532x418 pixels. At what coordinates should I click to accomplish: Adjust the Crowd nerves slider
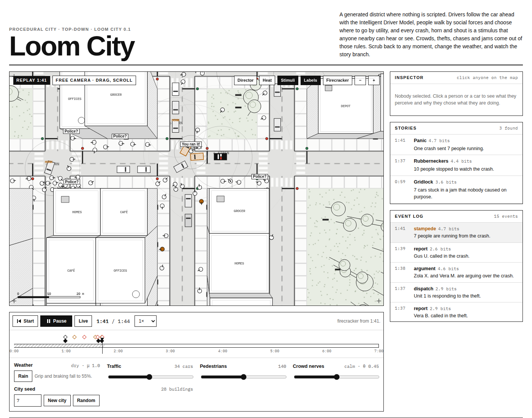coord(337,377)
